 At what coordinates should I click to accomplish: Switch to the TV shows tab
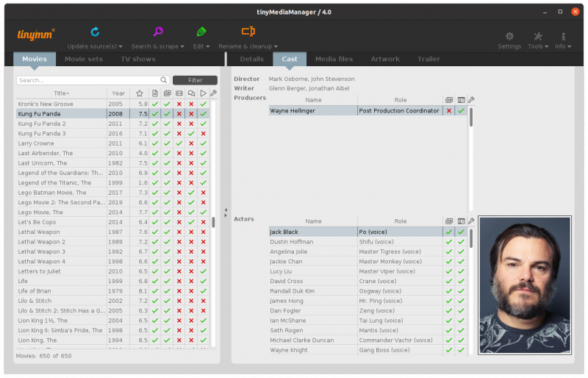[x=138, y=59]
